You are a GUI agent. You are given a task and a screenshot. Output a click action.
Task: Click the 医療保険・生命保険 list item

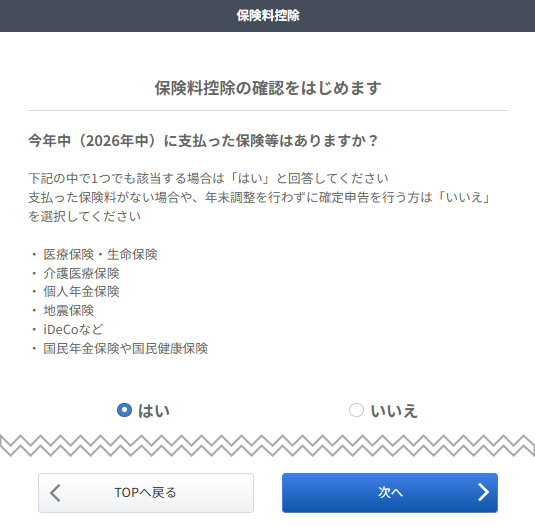(100, 254)
